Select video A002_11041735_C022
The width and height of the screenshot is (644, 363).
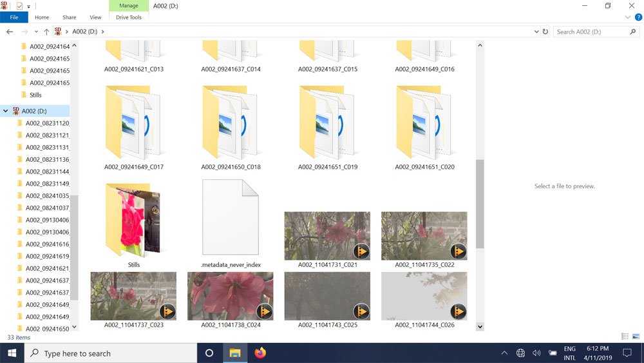tap(424, 240)
